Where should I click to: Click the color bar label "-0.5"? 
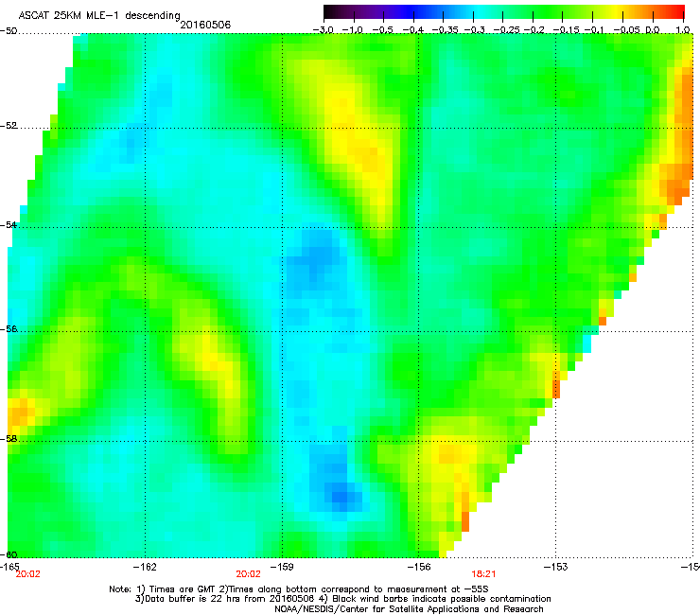click(382, 30)
